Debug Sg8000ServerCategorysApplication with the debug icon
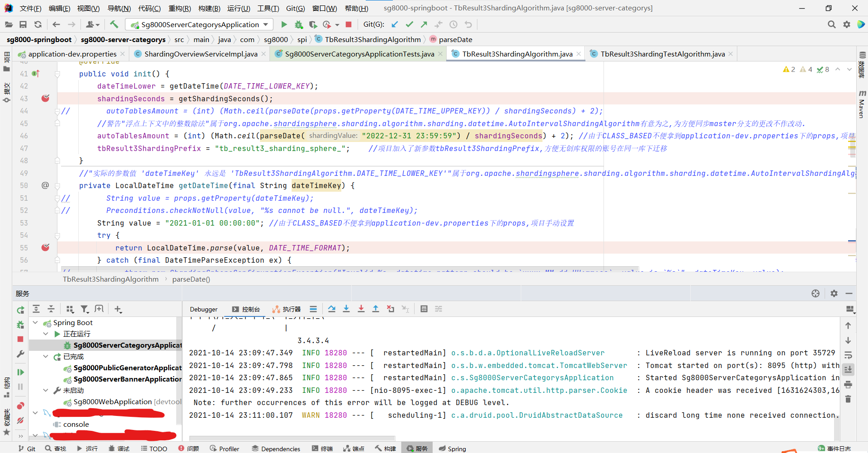Image resolution: width=868 pixels, height=453 pixels. 298,24
